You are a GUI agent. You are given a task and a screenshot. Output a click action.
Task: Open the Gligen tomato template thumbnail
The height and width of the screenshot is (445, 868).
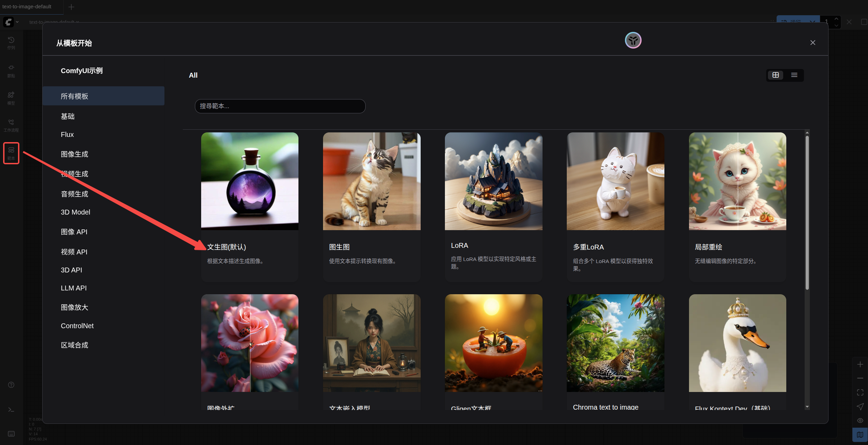tap(493, 343)
